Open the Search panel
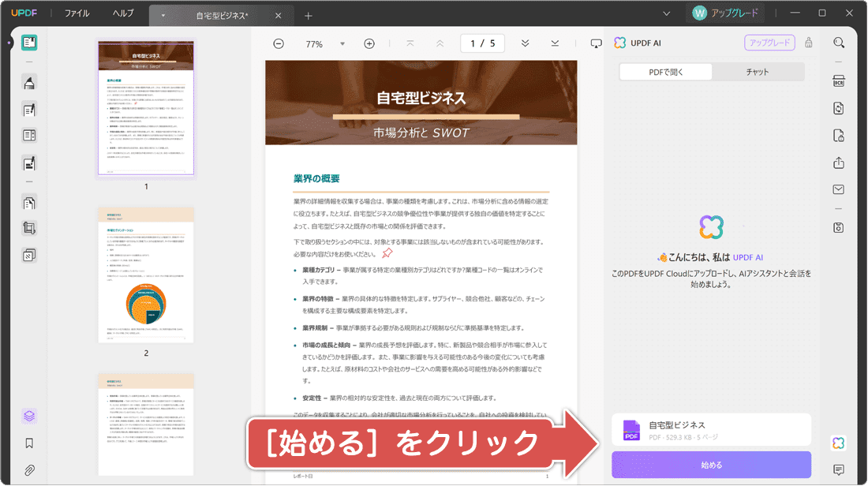Image resolution: width=868 pixels, height=486 pixels. click(x=839, y=43)
